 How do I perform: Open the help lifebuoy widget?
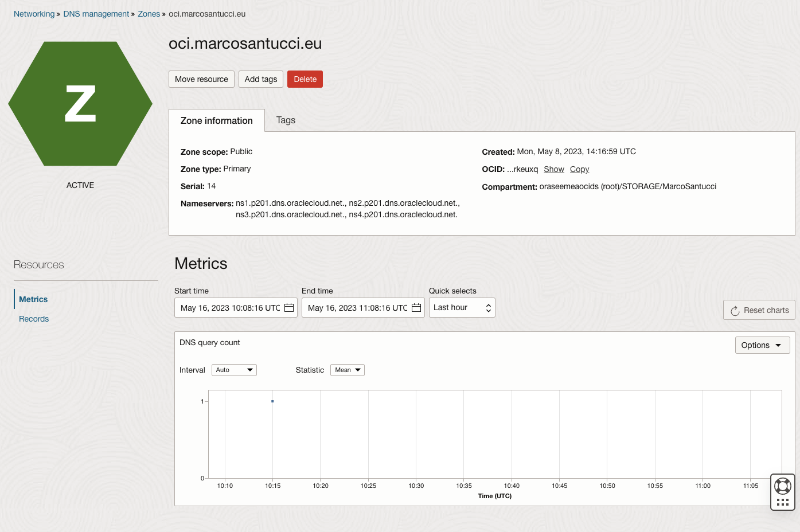click(782, 486)
